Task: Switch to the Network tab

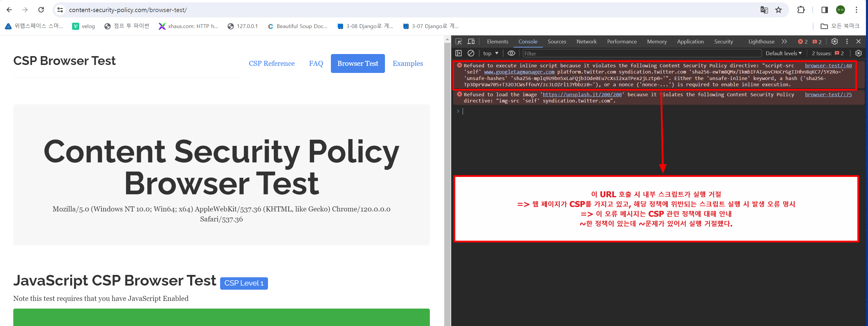Action: click(586, 41)
